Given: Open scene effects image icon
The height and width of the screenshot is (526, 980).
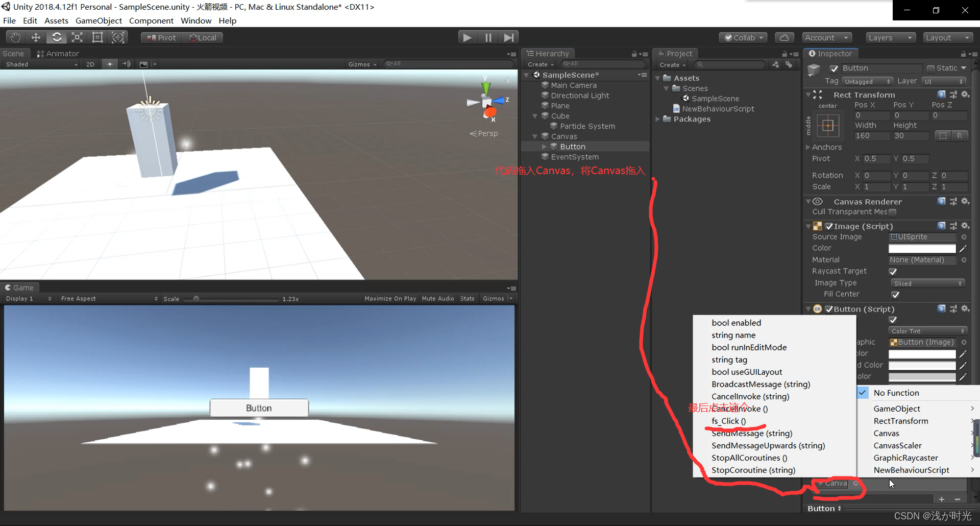Looking at the screenshot, I should point(143,64).
